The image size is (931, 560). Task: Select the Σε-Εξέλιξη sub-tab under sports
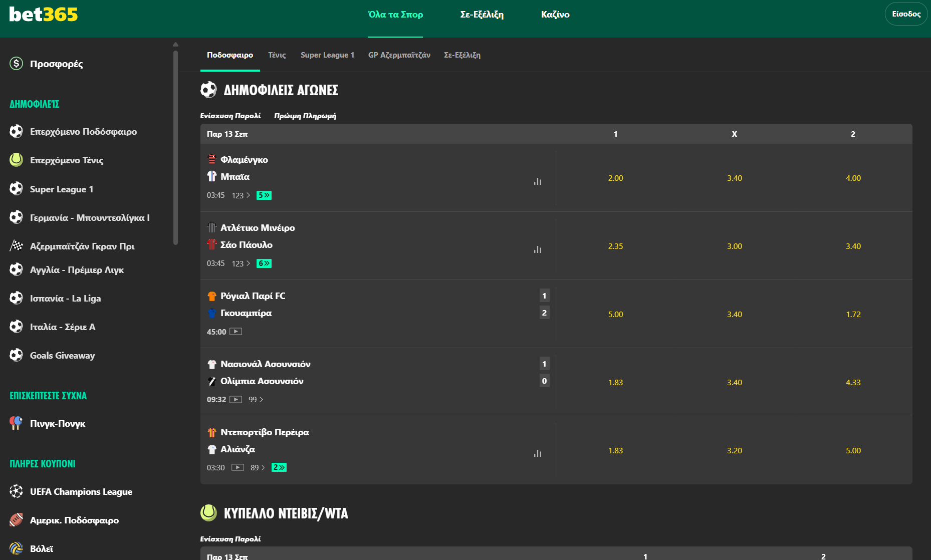pos(462,55)
